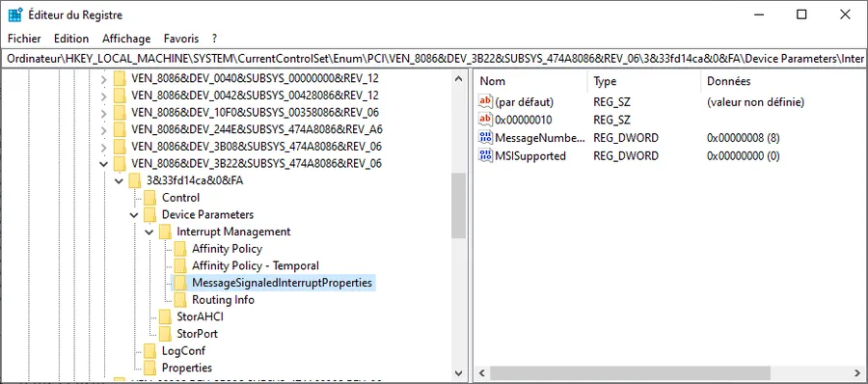Click the Routing Info folder icon
The image size is (868, 384).
(180, 300)
